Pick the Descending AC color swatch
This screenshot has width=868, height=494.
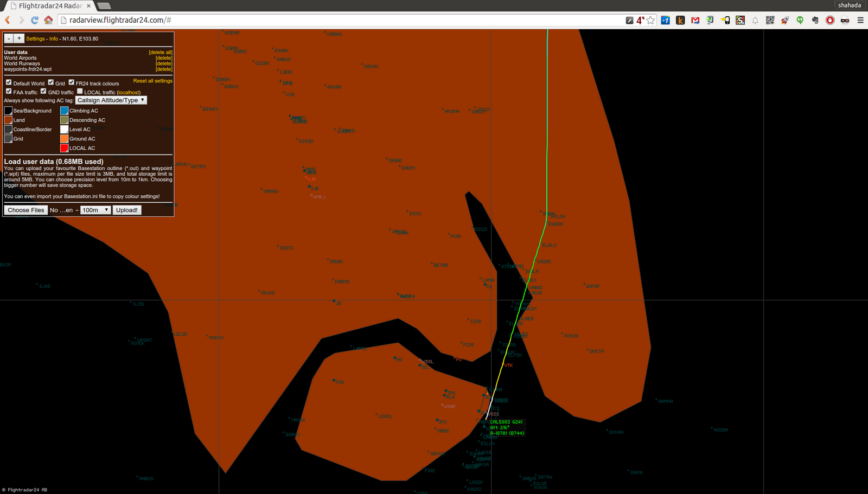64,120
